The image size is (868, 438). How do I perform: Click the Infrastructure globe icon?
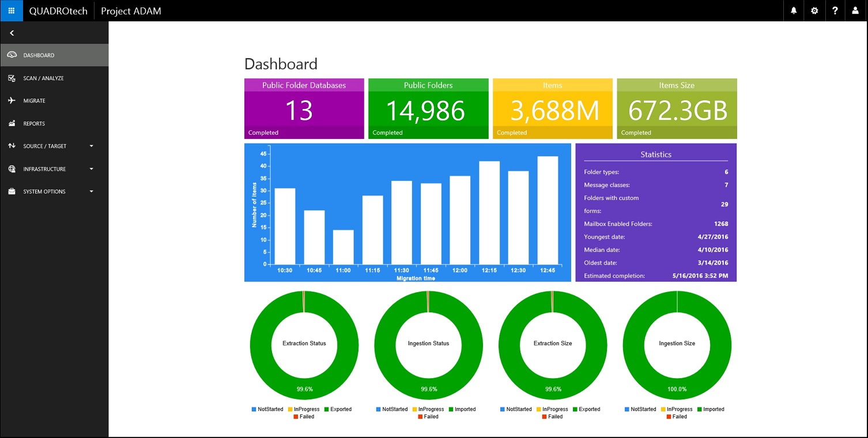pos(12,169)
